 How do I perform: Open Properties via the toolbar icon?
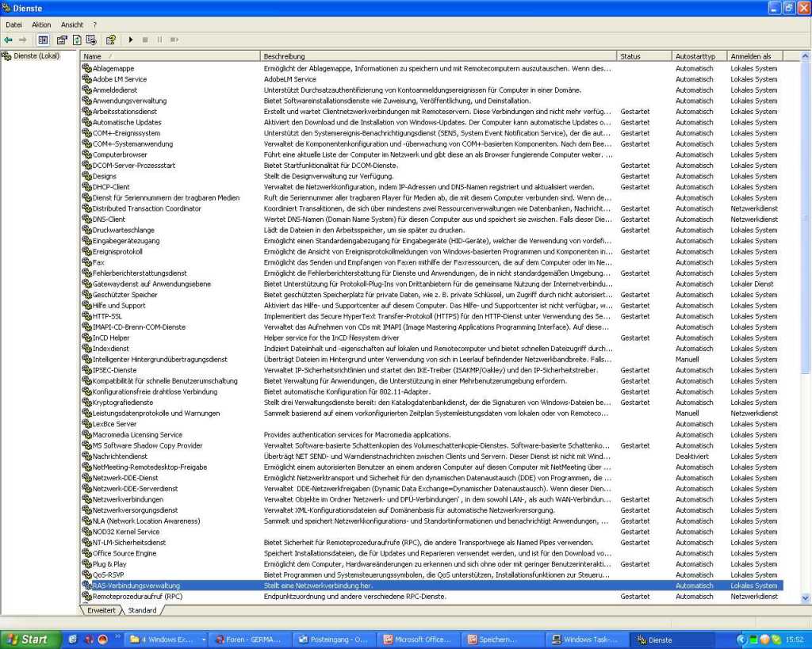[x=62, y=40]
